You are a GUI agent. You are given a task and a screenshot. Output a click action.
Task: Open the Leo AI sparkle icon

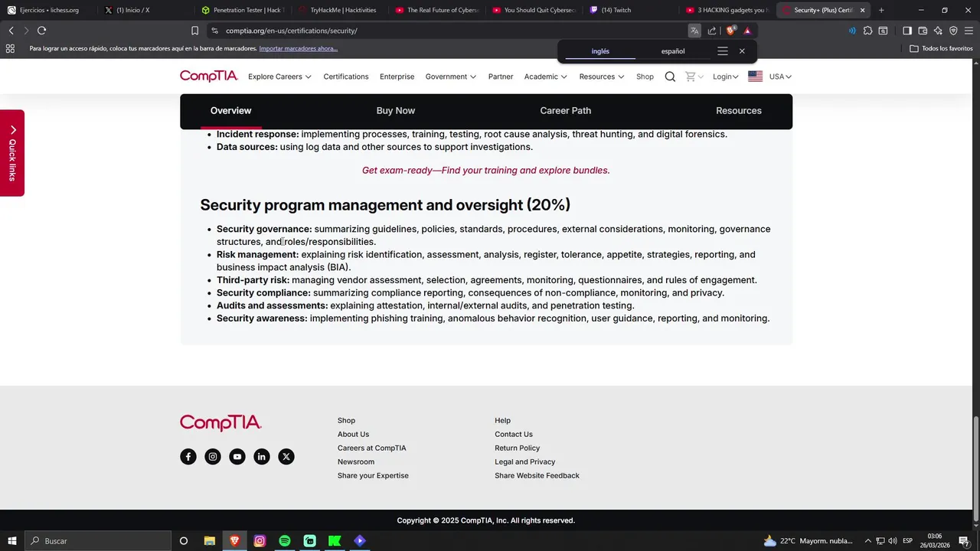pyautogui.click(x=938, y=31)
